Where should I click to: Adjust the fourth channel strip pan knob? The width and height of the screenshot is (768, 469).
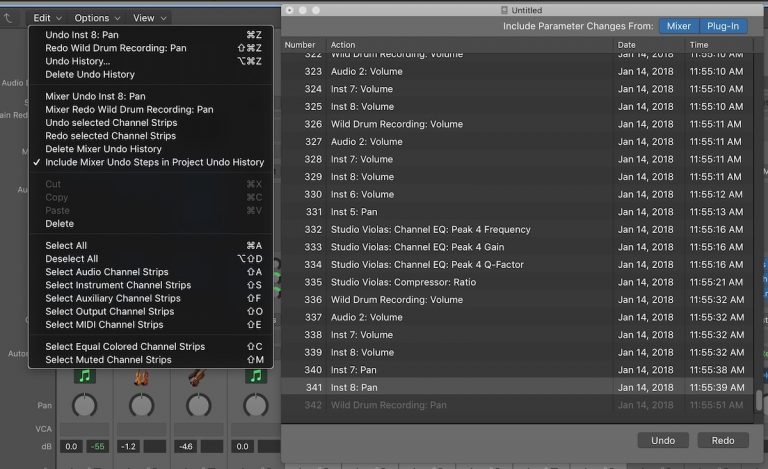pyautogui.click(x=256, y=405)
